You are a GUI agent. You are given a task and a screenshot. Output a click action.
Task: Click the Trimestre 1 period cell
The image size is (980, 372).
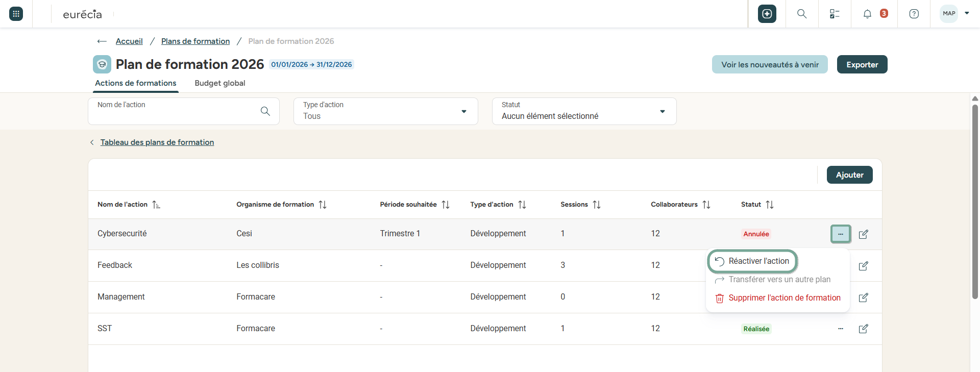coord(400,234)
